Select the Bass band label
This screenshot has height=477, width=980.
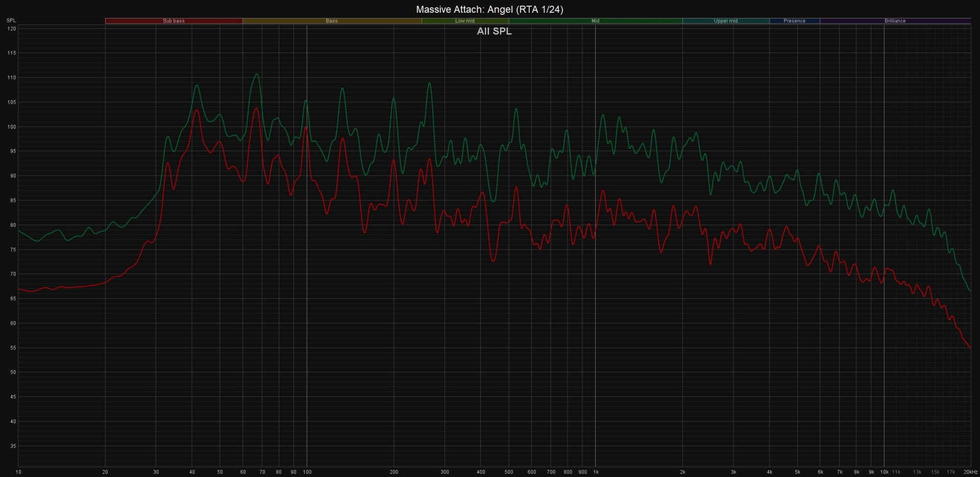tap(332, 21)
